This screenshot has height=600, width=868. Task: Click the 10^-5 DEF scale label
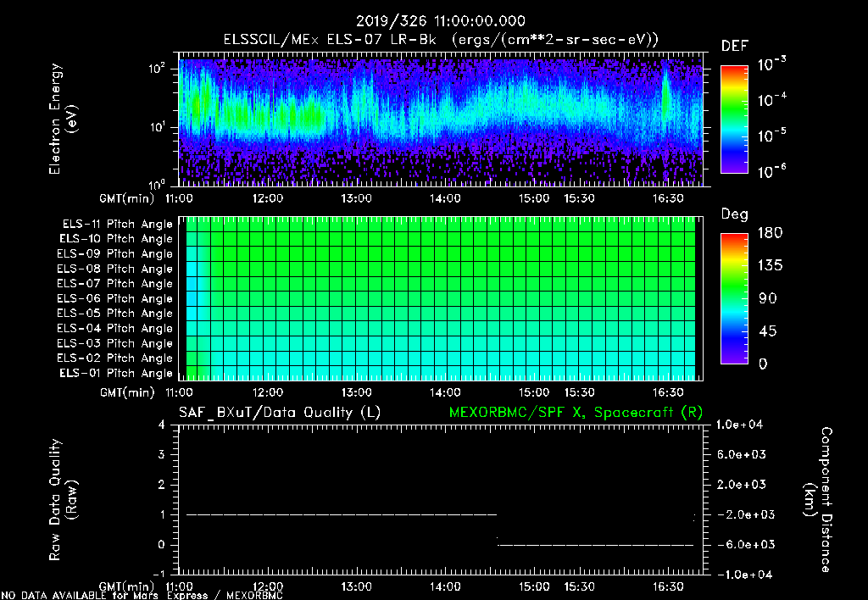771,136
